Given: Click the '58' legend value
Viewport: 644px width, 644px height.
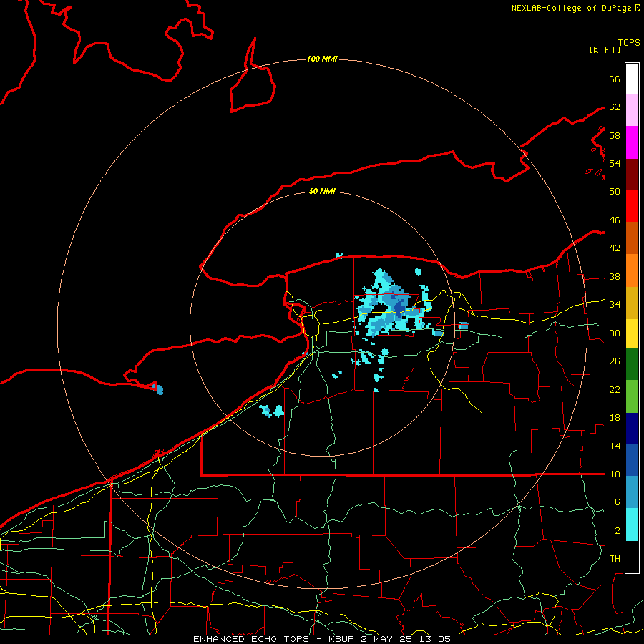Looking at the screenshot, I should click(x=615, y=135).
